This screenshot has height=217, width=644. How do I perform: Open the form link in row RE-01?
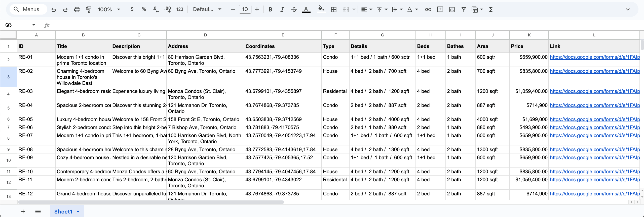tap(595, 57)
